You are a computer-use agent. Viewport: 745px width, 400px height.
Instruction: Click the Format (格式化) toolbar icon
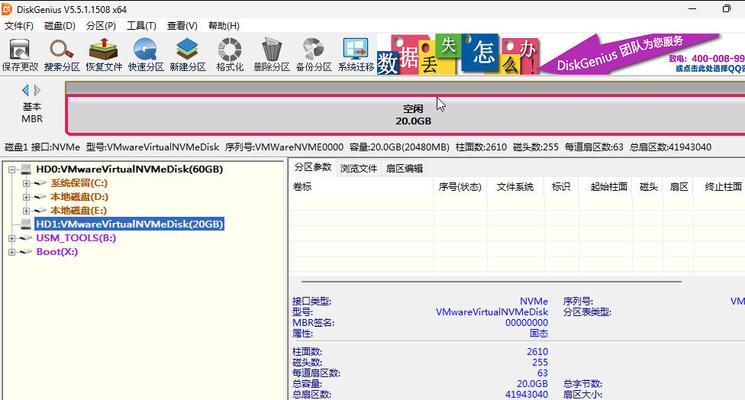coord(229,55)
